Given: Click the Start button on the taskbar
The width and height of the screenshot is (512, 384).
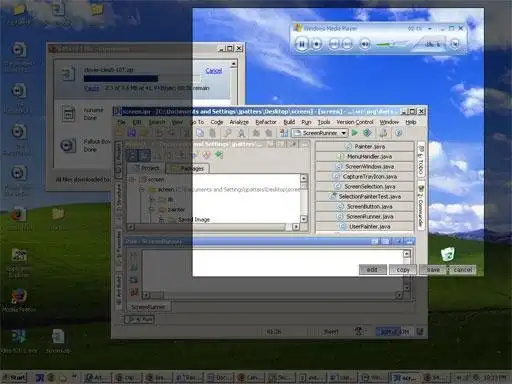Looking at the screenshot, I should coord(14,378).
